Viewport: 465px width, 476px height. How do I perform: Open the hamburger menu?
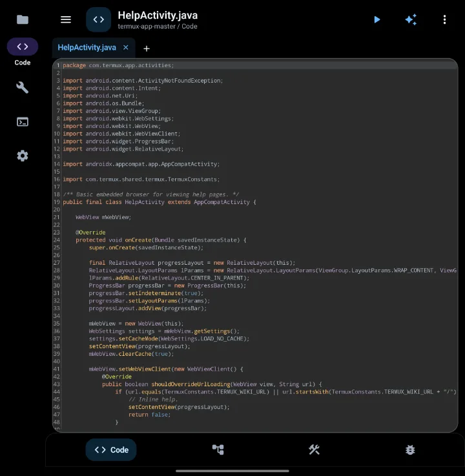pos(66,20)
